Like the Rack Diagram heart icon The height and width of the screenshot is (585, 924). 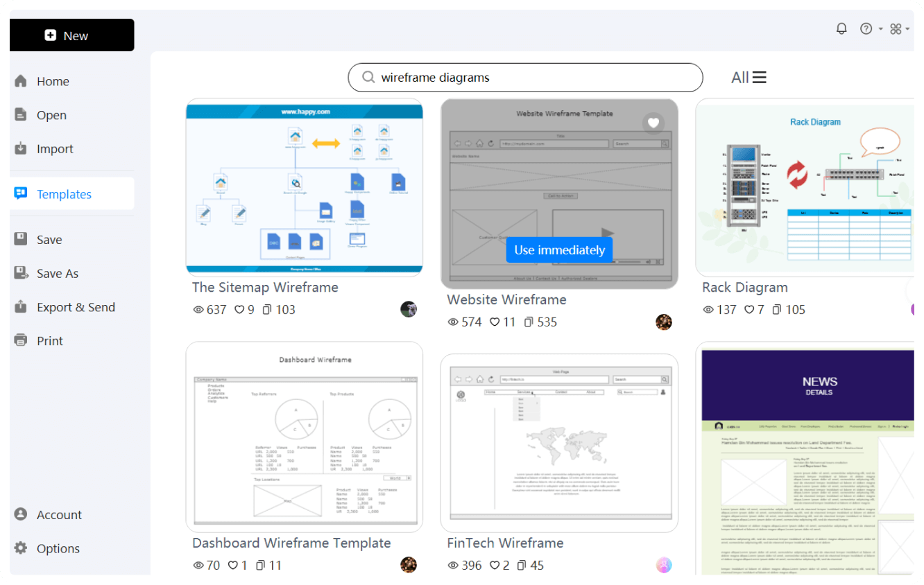coord(749,310)
